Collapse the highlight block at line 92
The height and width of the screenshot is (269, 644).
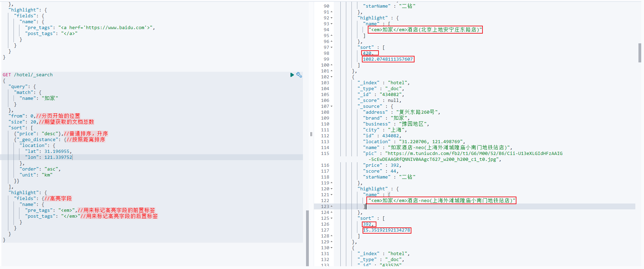pos(332,18)
